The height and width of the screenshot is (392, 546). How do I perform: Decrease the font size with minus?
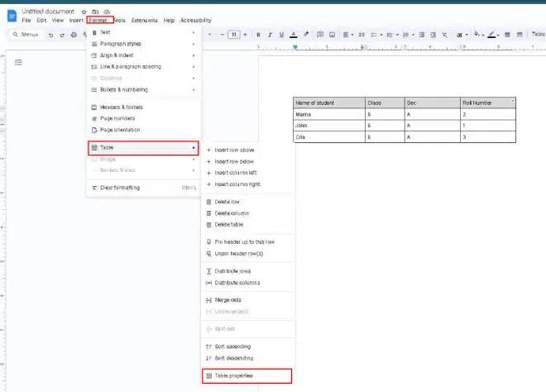(x=222, y=35)
